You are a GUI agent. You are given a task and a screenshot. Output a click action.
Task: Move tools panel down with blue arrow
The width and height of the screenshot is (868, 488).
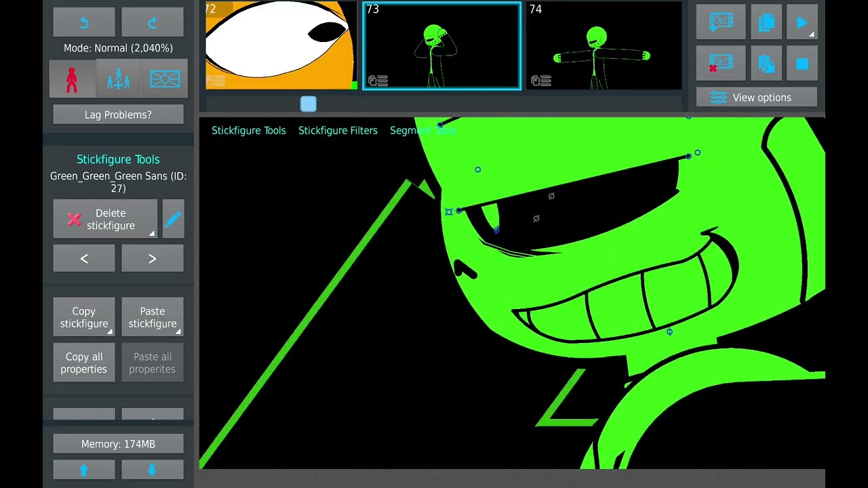[153, 470]
